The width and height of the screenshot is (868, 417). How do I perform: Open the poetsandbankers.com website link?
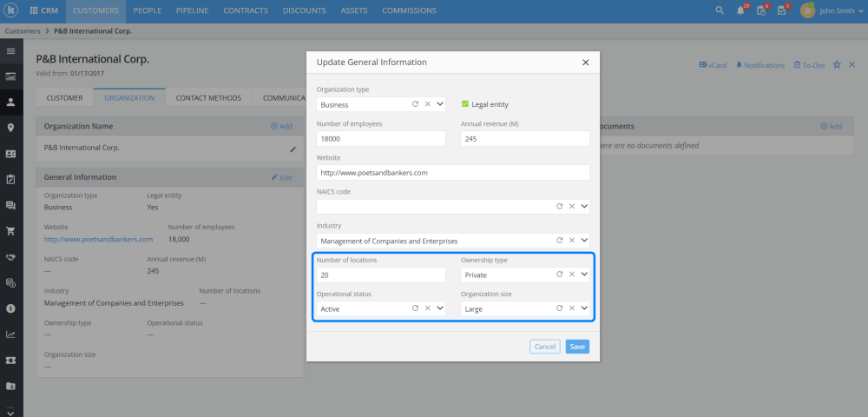pos(99,239)
